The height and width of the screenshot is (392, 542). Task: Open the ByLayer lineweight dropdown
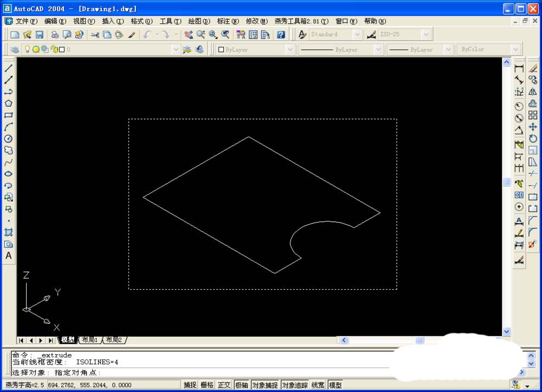(x=448, y=49)
